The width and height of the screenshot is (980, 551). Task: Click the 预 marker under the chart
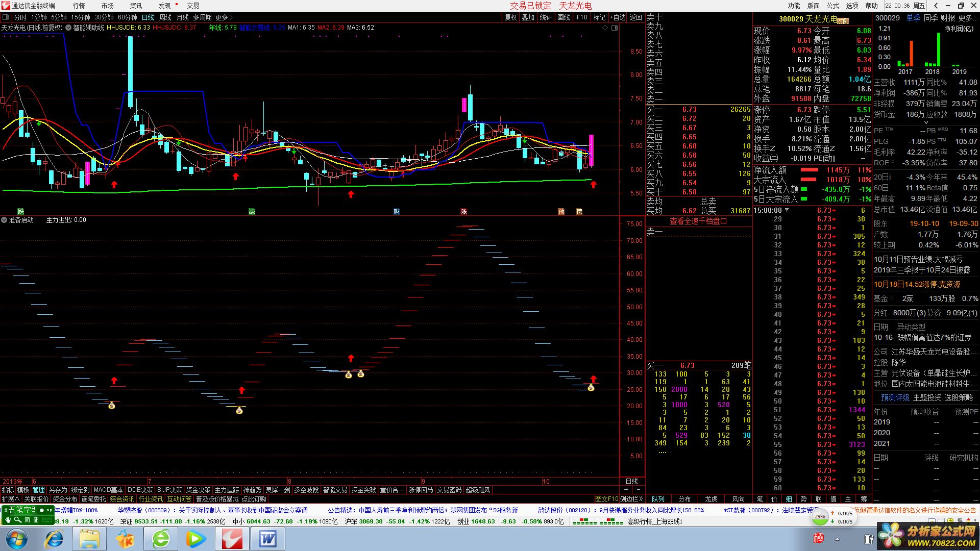(561, 212)
